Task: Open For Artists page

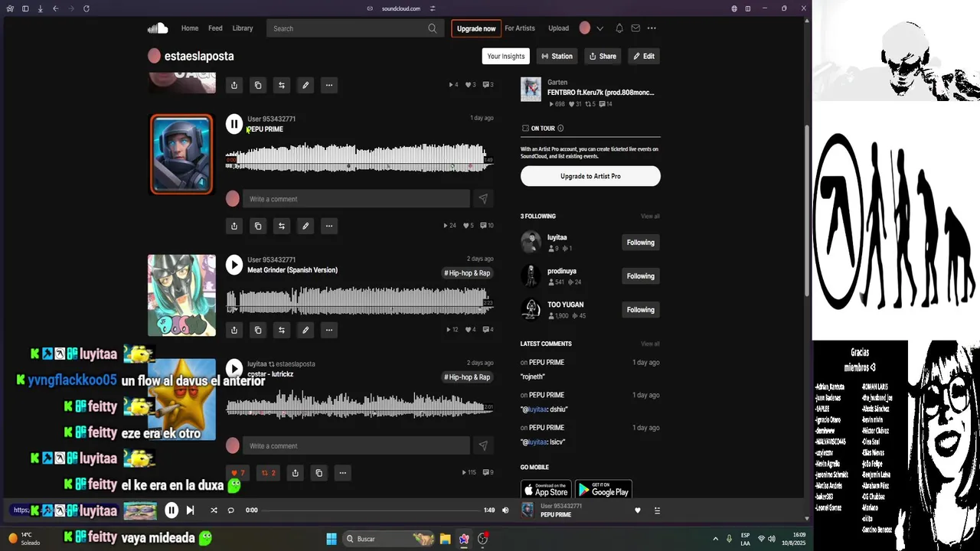Action: tap(520, 28)
